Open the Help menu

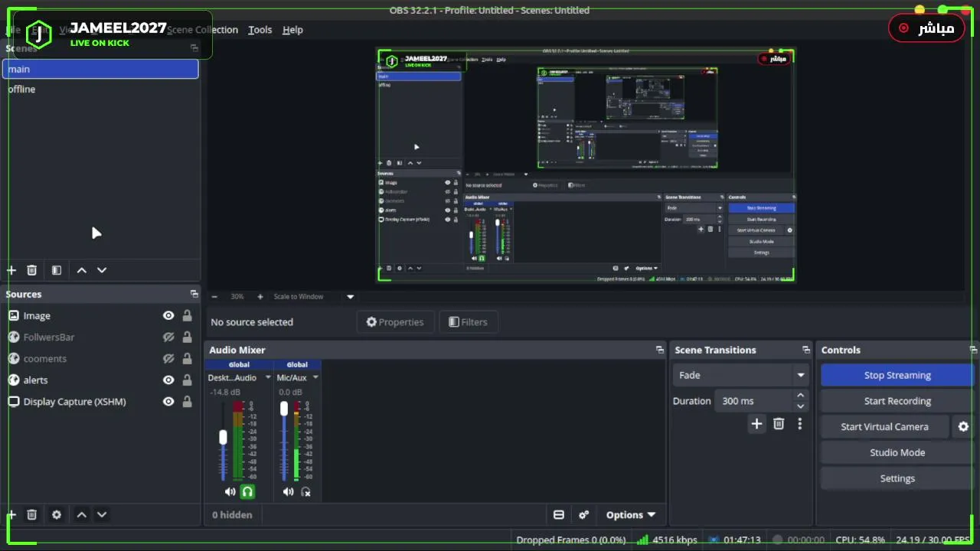point(293,30)
